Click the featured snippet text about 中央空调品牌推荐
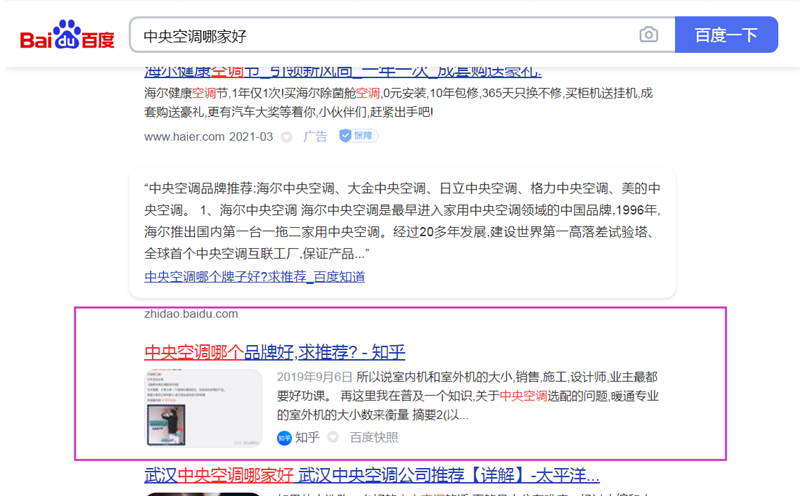This screenshot has width=800, height=496. pyautogui.click(x=402, y=220)
